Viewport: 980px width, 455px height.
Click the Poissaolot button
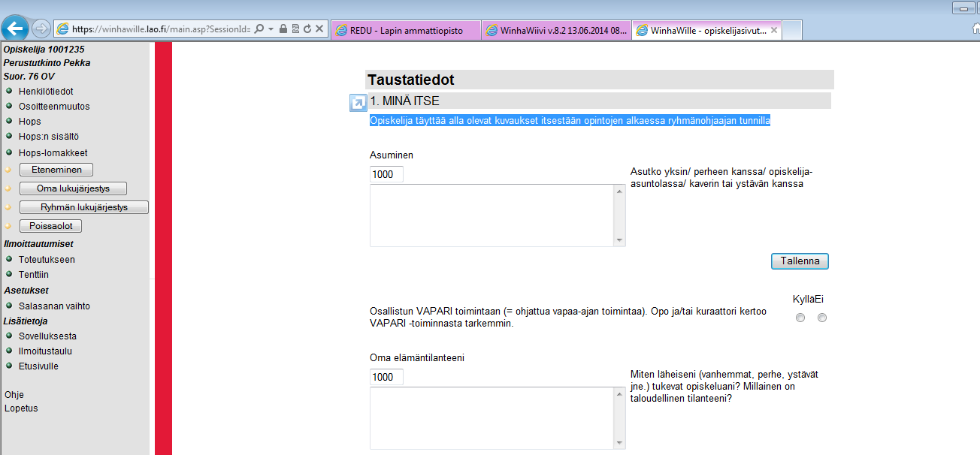tap(50, 226)
